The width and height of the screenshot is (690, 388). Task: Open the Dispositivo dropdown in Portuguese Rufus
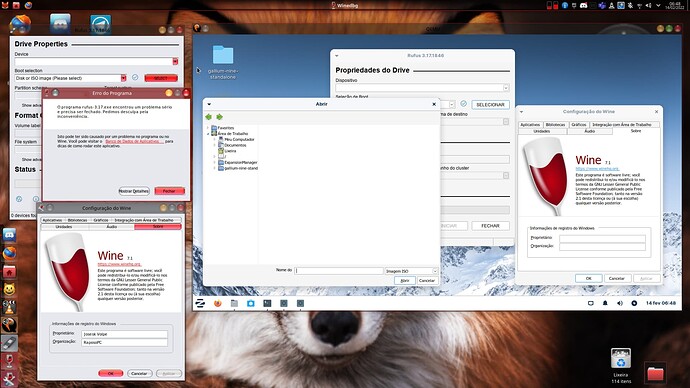point(506,88)
